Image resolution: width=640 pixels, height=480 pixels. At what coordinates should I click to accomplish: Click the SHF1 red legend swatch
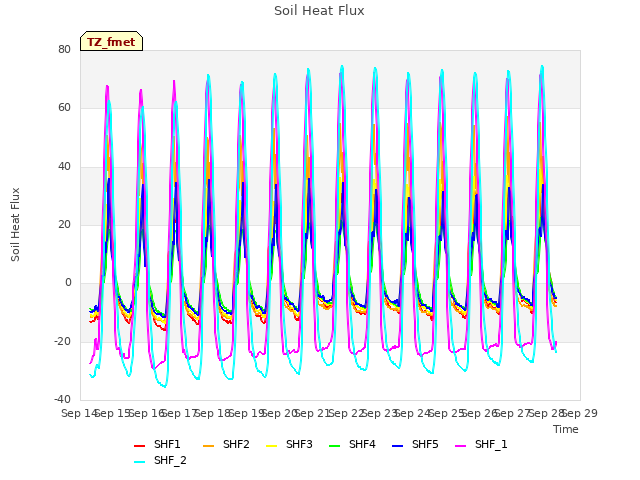pyautogui.click(x=140, y=446)
